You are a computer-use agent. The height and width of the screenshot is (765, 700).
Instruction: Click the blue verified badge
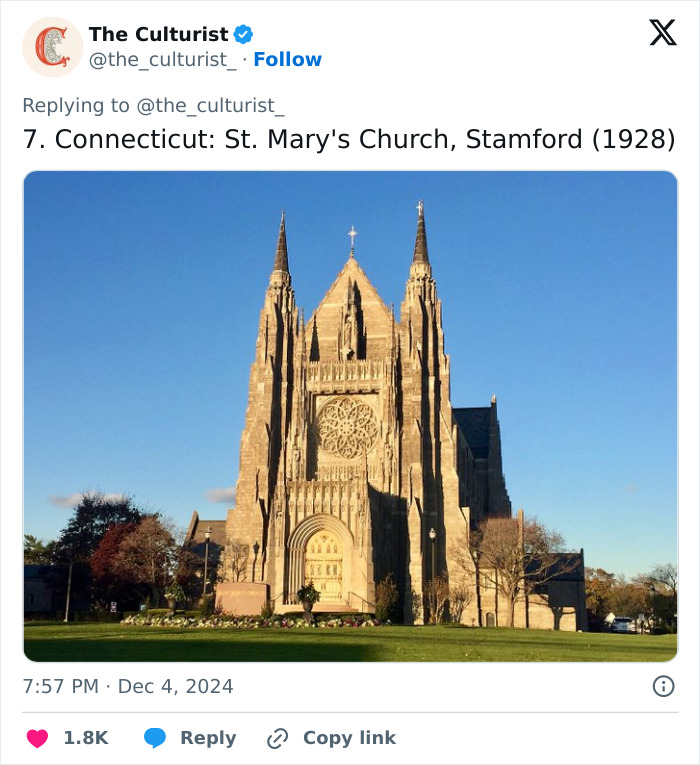coord(243,34)
